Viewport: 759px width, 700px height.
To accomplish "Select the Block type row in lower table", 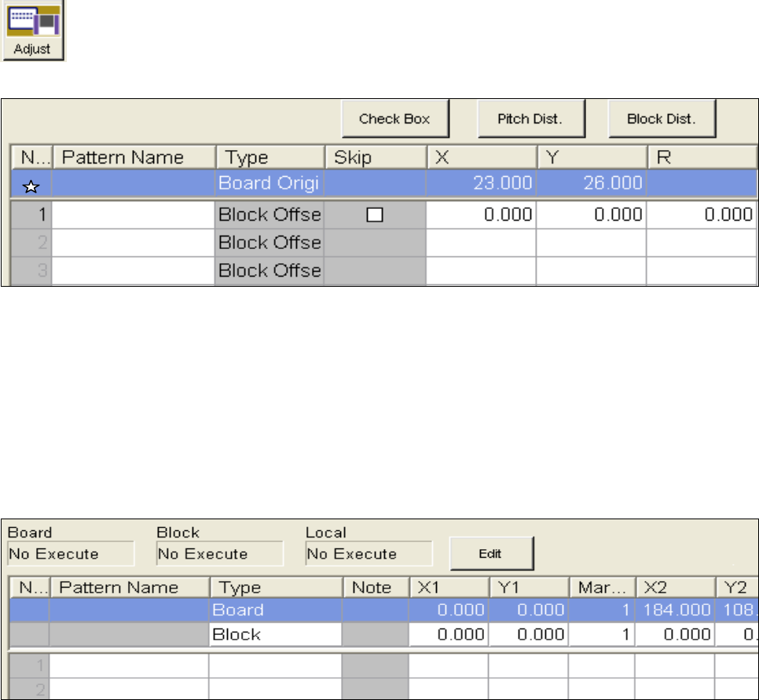I will (x=275, y=634).
